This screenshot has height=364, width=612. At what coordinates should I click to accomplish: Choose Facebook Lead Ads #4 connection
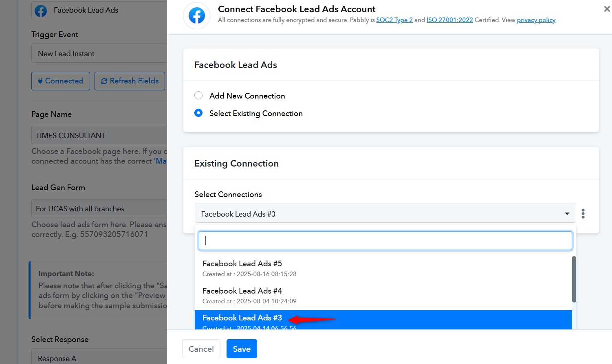point(383,296)
